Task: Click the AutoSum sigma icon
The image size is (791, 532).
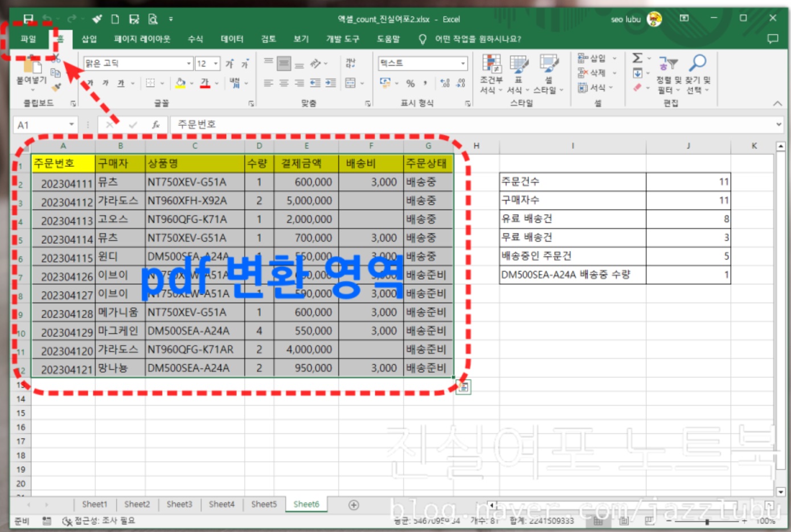Action: coord(638,58)
